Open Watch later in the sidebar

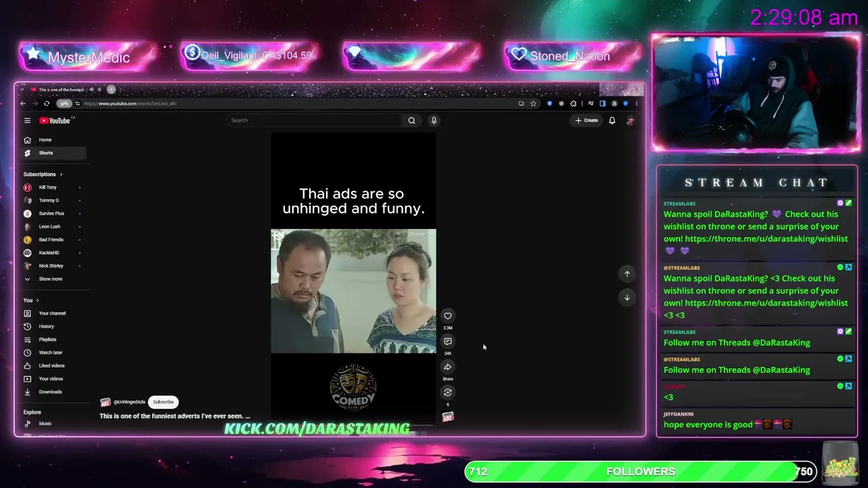click(x=54, y=352)
